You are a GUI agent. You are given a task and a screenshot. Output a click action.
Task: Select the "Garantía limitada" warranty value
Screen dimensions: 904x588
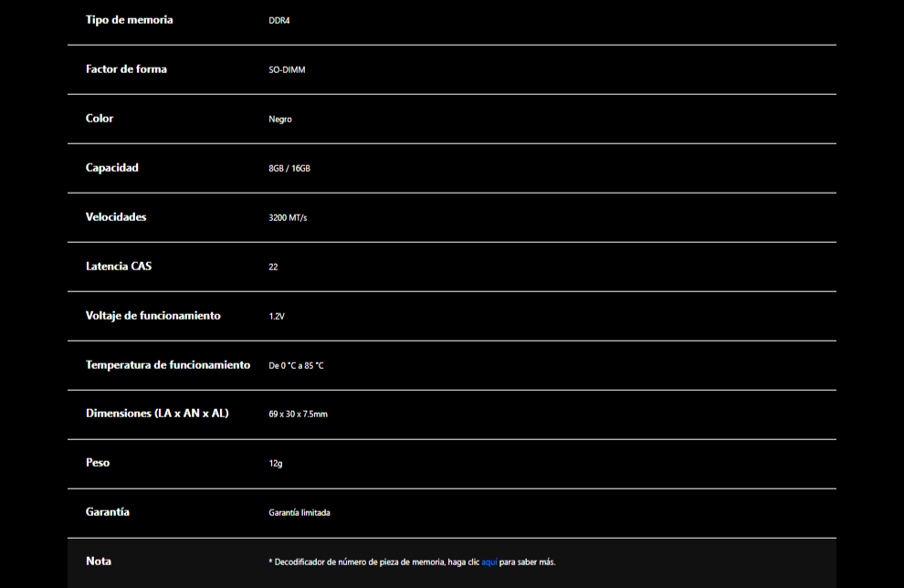[x=300, y=513]
